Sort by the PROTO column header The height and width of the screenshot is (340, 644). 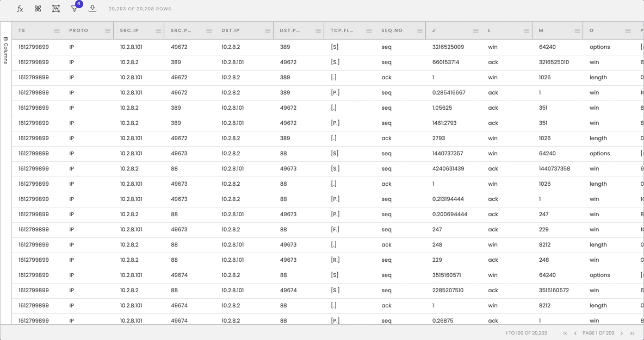(x=78, y=31)
